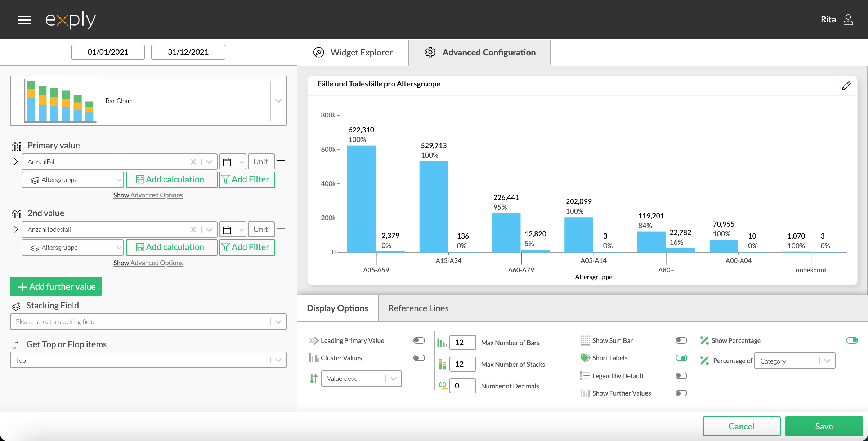Clear the AnzahlTodesfall second value selection
This screenshot has height=441, width=868.
click(x=193, y=230)
